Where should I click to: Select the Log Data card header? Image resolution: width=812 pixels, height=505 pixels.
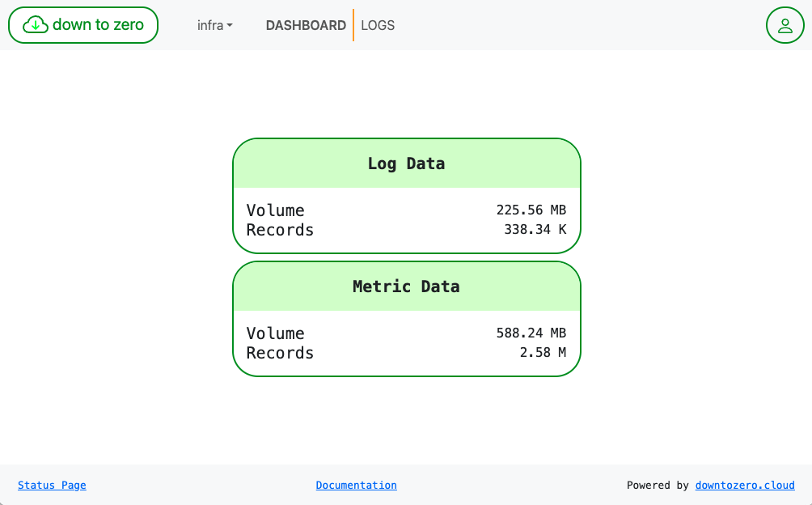(406, 163)
